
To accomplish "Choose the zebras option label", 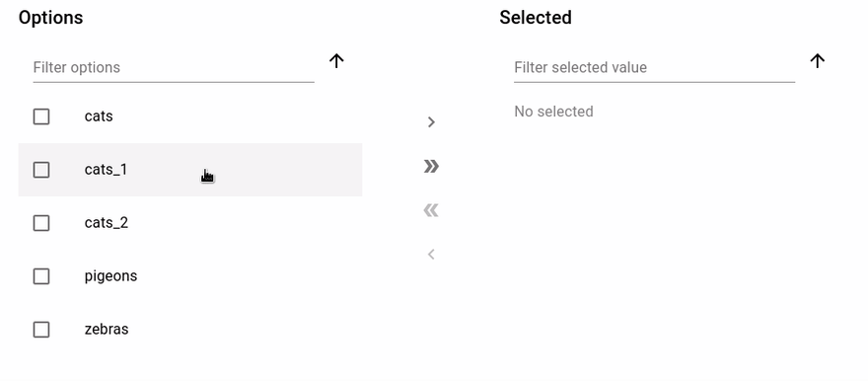I will [107, 329].
